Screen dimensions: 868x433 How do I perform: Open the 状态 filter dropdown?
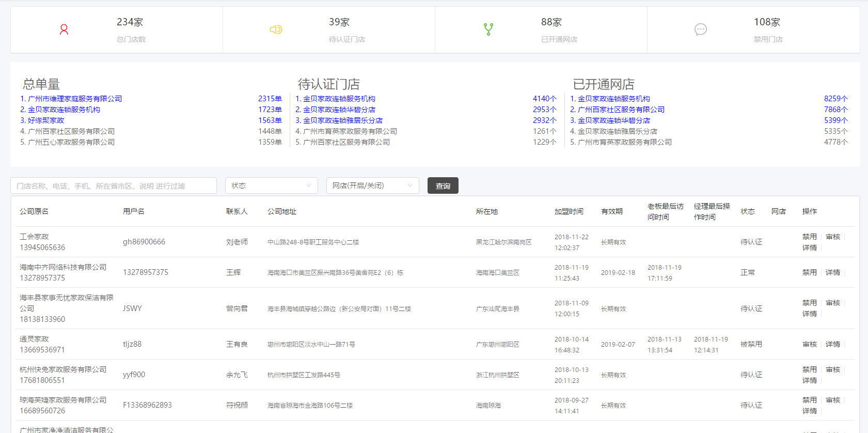coord(272,185)
